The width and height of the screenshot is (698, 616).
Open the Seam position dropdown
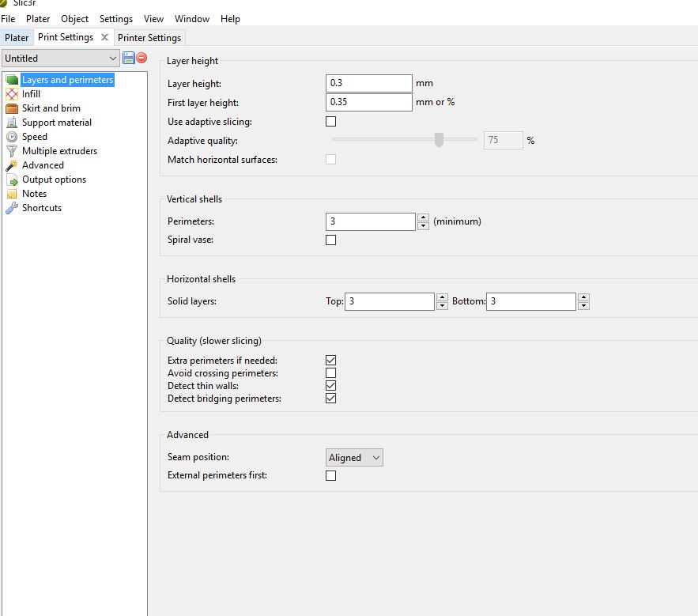click(x=354, y=457)
